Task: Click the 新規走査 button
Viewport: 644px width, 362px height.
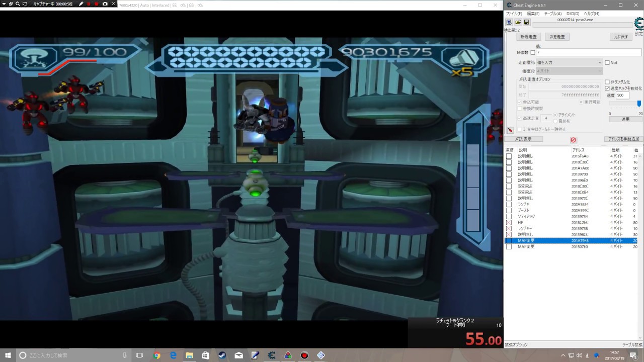Action: coord(528,37)
